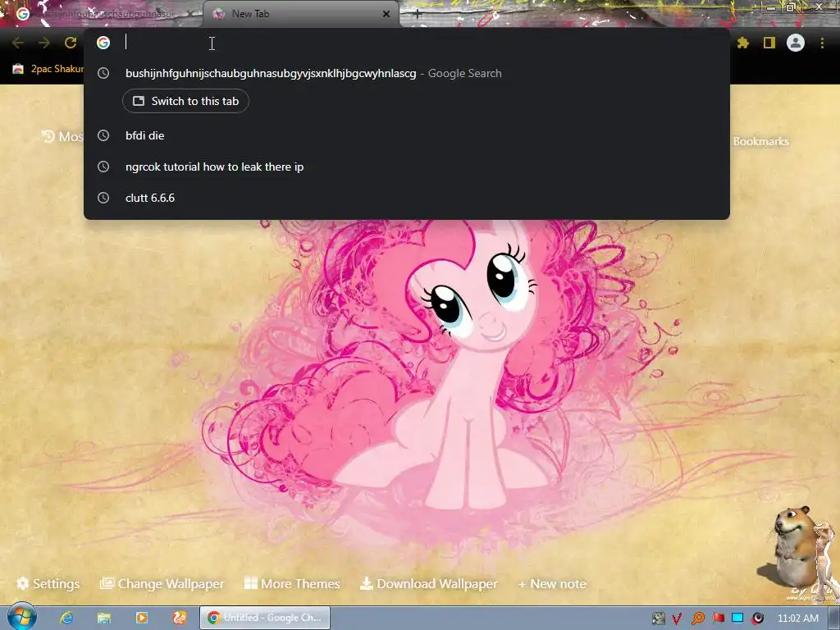The width and height of the screenshot is (840, 630).
Task: Choose the 'bfdi die' search suggestion
Action: click(407, 135)
